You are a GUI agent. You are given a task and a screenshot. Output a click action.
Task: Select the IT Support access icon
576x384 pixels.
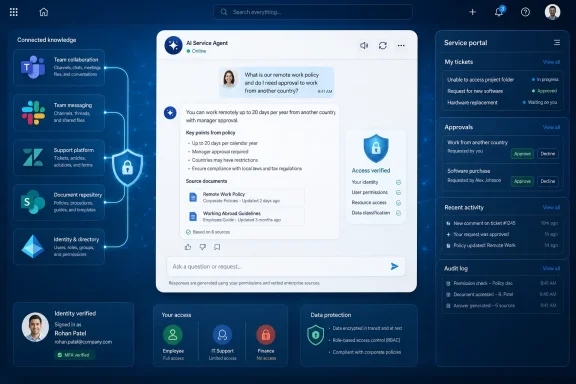[223, 334]
